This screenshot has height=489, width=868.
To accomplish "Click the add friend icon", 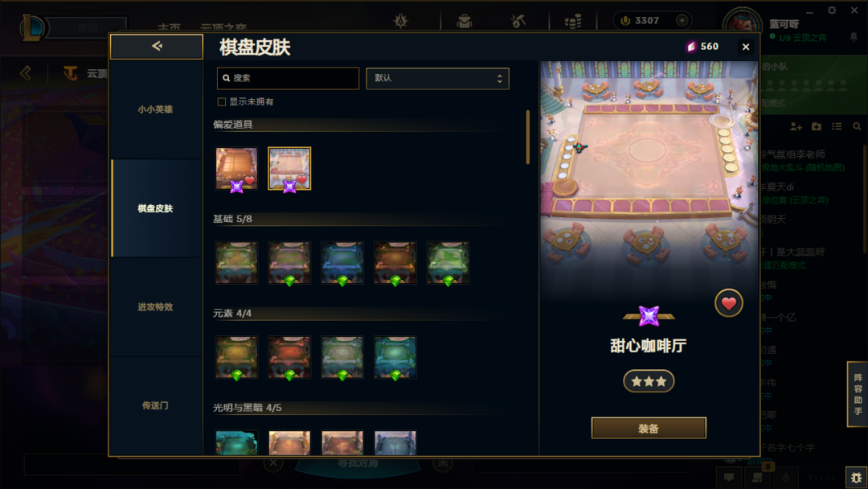I will tap(796, 127).
